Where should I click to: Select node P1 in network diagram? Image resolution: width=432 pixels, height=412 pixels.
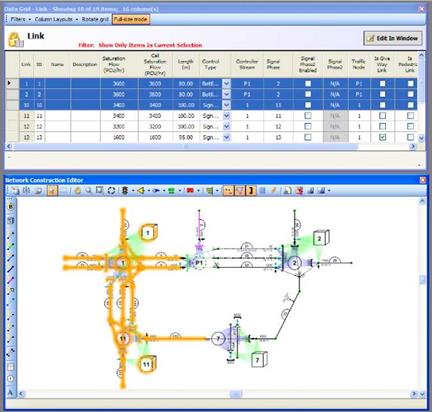point(199,263)
